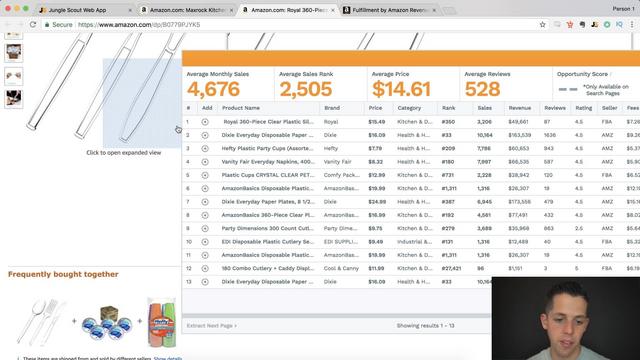
Task: Sort table by the Sales column header
Action: [484, 108]
